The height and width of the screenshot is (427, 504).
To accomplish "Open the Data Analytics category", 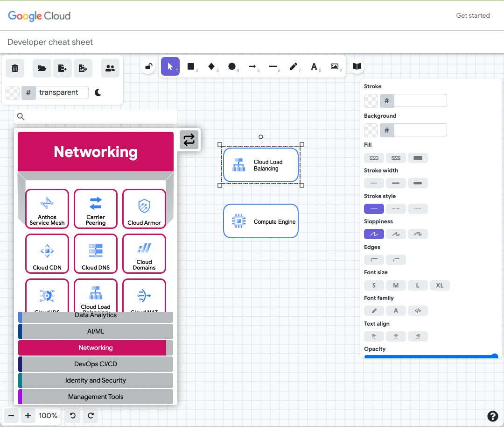I will point(96,317).
